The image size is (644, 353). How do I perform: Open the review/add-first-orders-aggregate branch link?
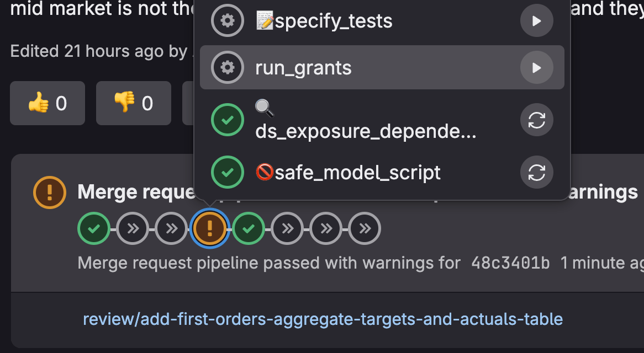[x=323, y=319]
